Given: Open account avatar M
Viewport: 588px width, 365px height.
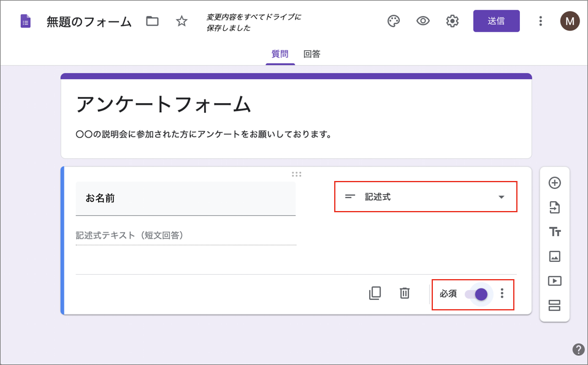Looking at the screenshot, I should (570, 21).
